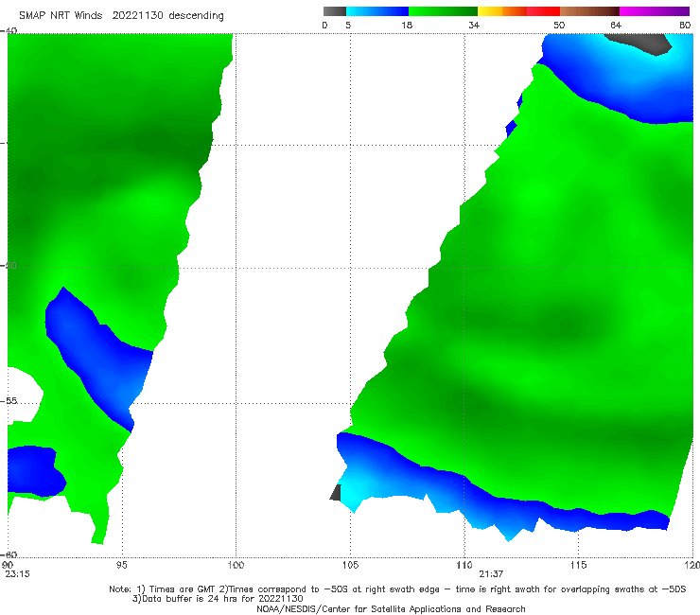Click the NOAA/NESDIS credit line
Viewport: 700px width, 615px height.
click(391, 609)
